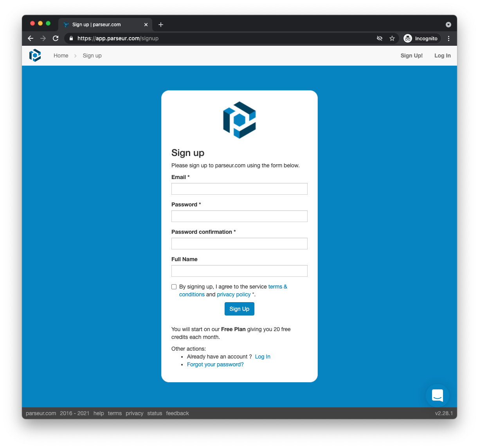
Task: Open the status link in the footer
Action: point(155,413)
